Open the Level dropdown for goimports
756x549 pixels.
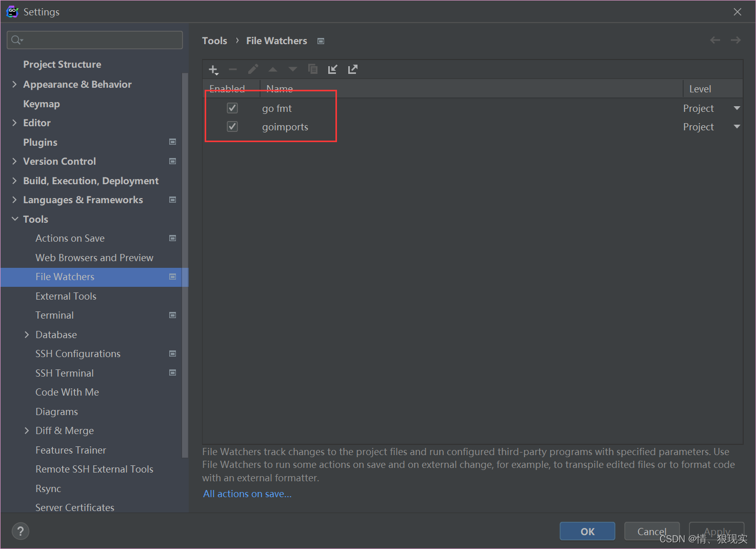pyautogui.click(x=737, y=127)
